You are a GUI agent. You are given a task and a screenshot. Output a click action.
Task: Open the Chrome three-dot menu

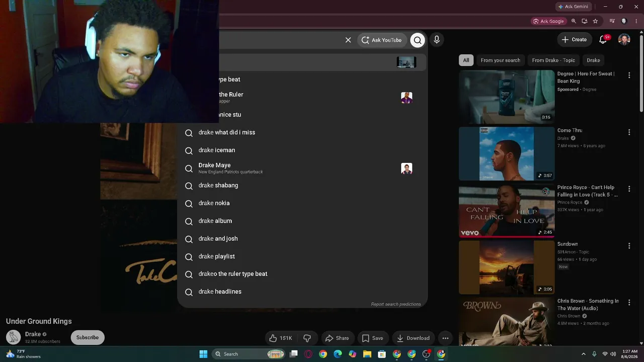click(636, 21)
